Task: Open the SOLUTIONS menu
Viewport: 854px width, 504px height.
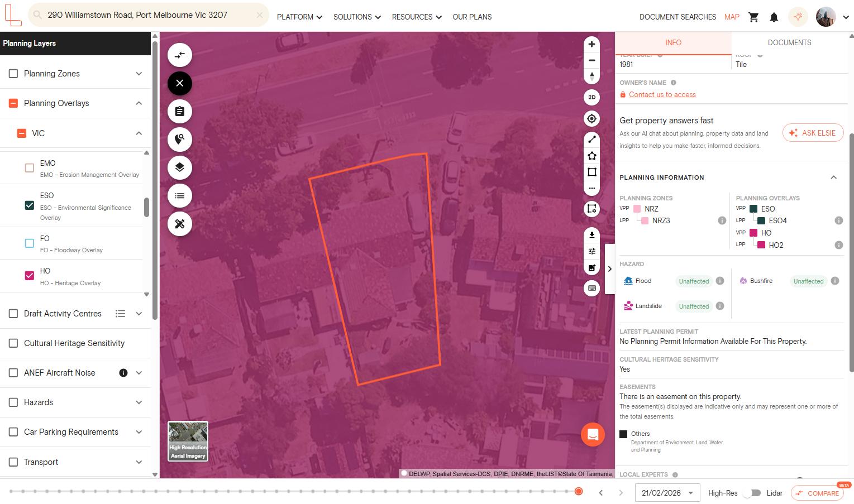Action: coord(357,17)
